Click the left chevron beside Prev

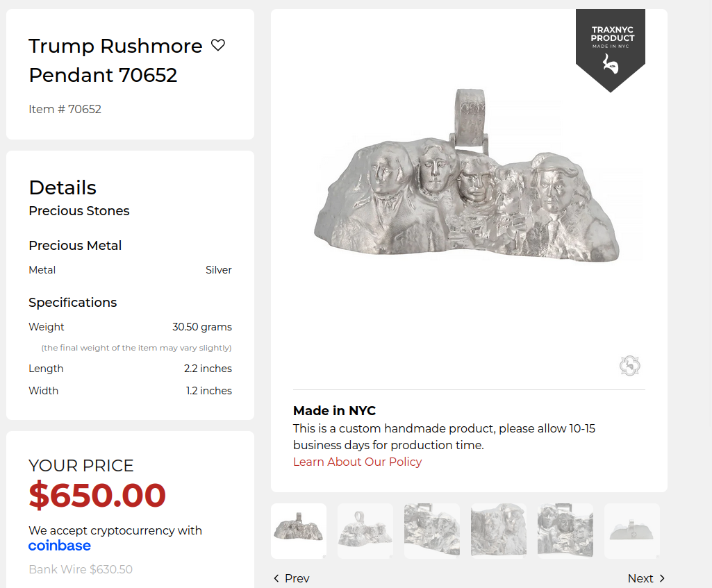(x=276, y=578)
